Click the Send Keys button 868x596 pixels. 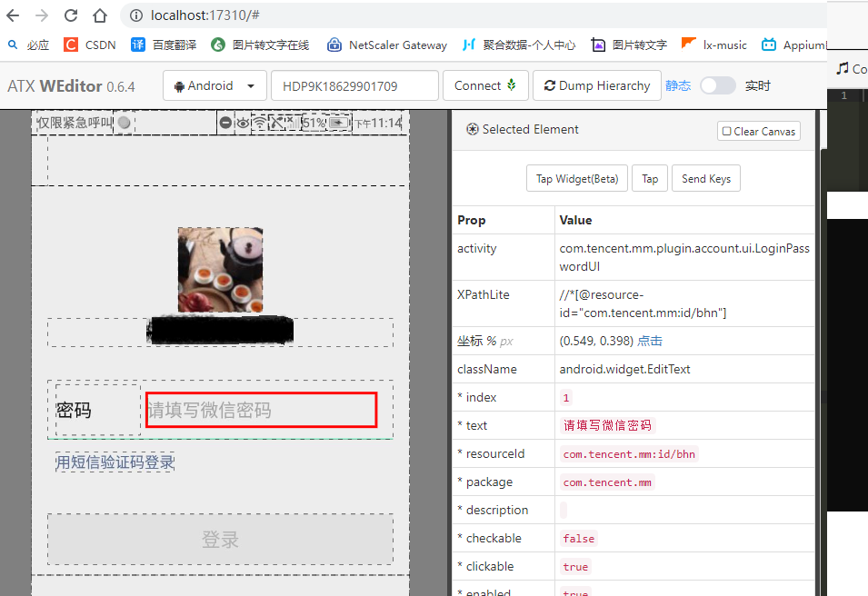point(706,178)
